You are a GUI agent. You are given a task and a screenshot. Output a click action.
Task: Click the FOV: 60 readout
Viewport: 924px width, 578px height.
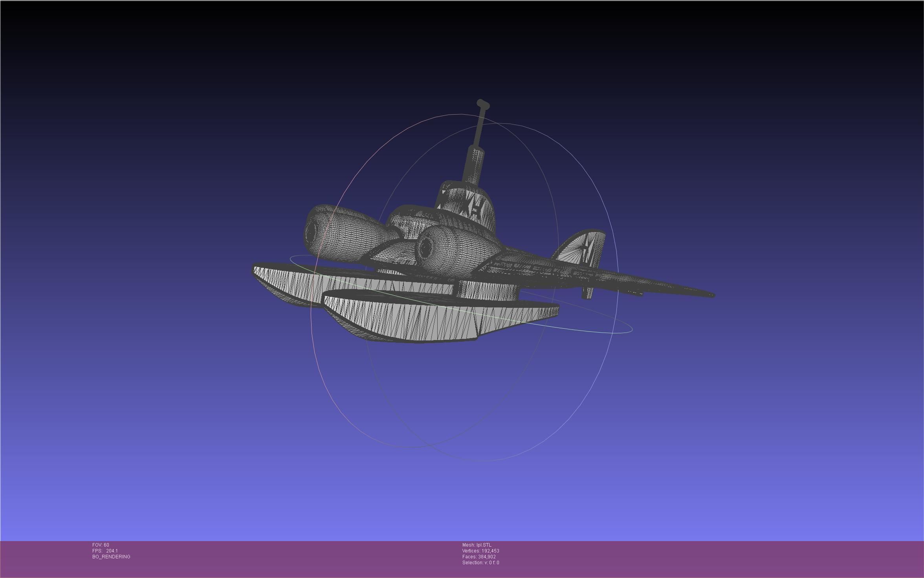tap(101, 545)
